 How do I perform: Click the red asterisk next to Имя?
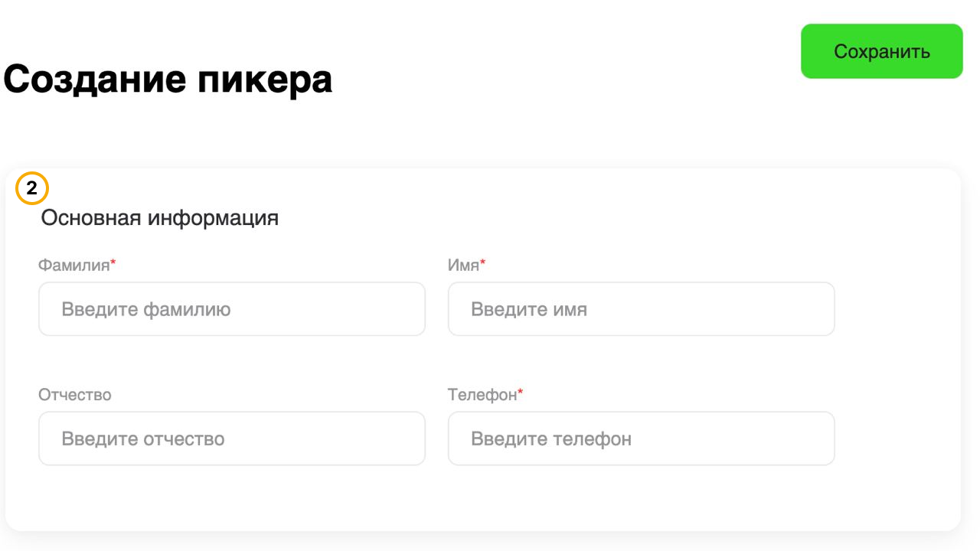pyautogui.click(x=483, y=263)
